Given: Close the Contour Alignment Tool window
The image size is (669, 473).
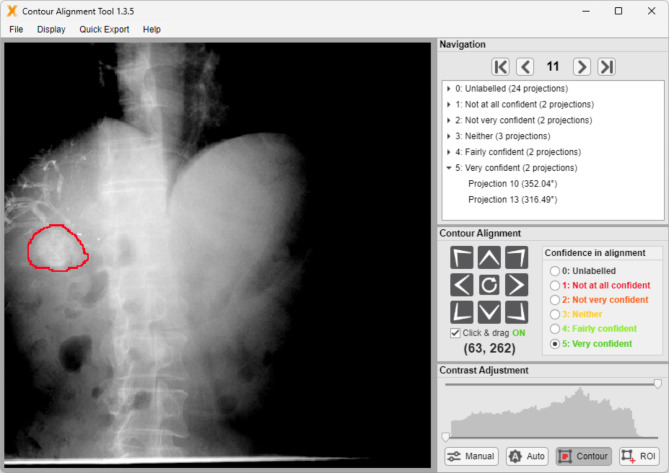Looking at the screenshot, I should click(651, 11).
